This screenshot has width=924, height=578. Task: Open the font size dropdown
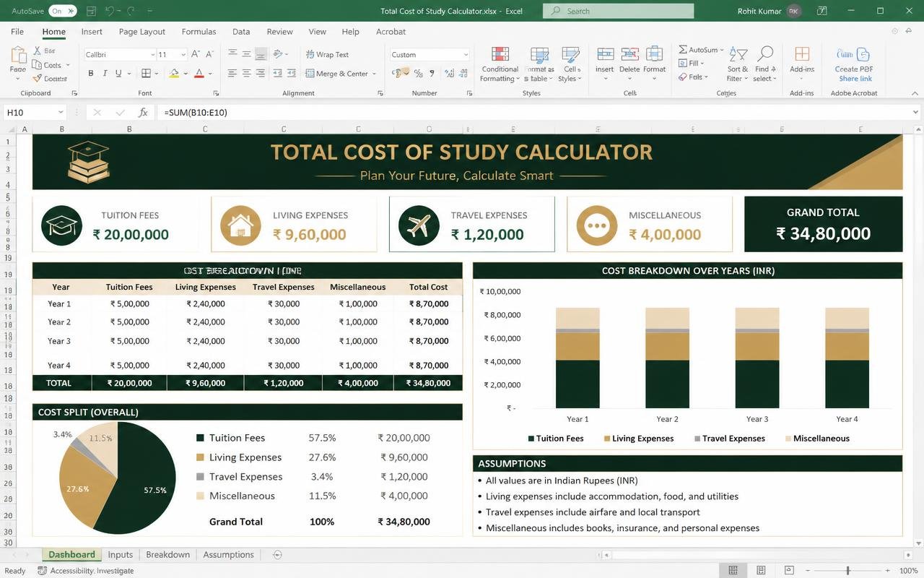[183, 54]
